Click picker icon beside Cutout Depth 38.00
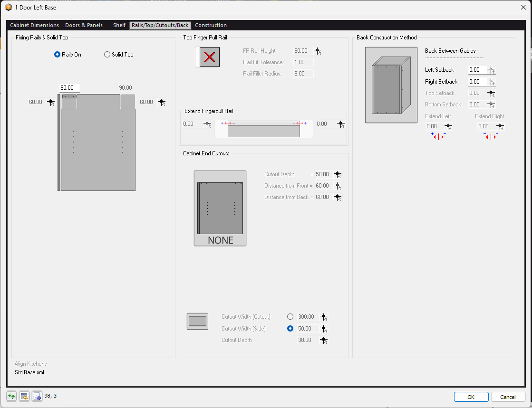Image resolution: width=532 pixels, height=408 pixels. [x=324, y=340]
